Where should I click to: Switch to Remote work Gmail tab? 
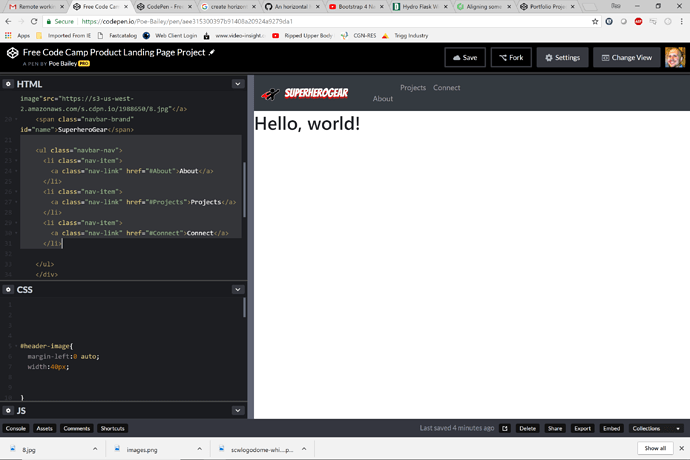point(36,7)
